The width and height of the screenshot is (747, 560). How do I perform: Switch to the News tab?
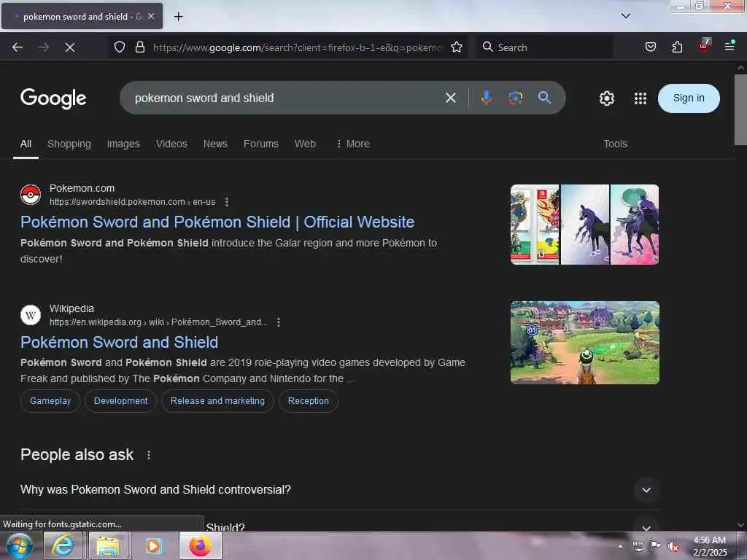(x=215, y=144)
